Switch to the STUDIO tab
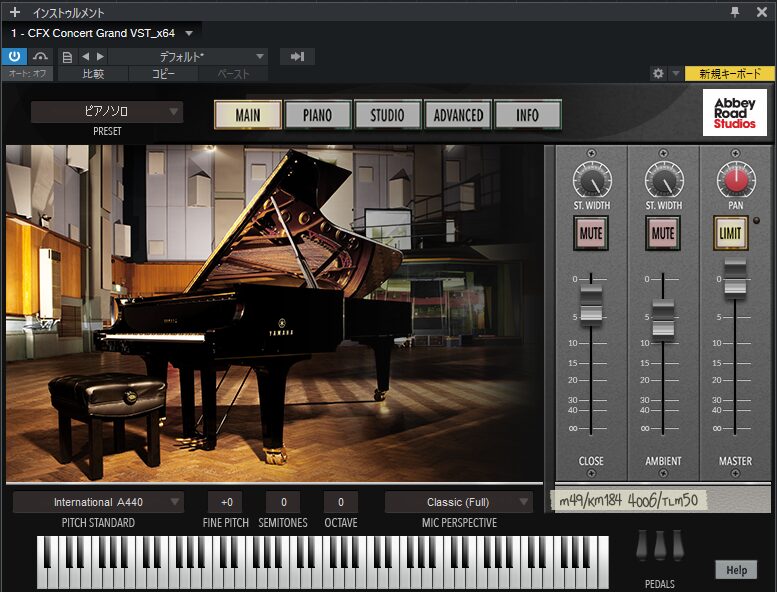Image resolution: width=777 pixels, height=592 pixels. click(388, 115)
